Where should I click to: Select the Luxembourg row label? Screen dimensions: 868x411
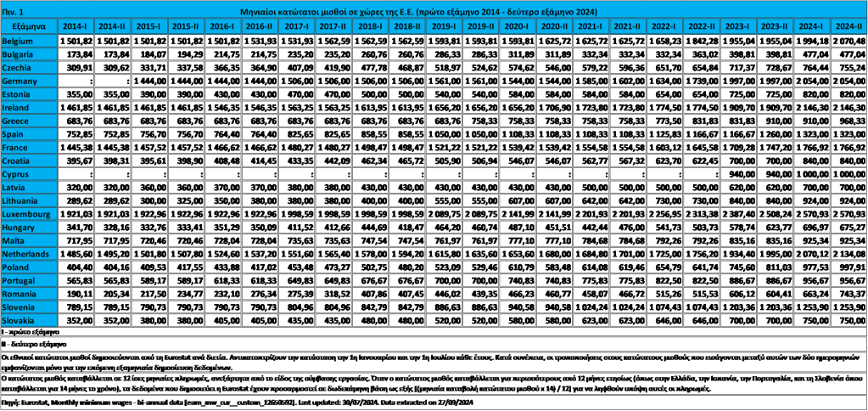tap(25, 213)
